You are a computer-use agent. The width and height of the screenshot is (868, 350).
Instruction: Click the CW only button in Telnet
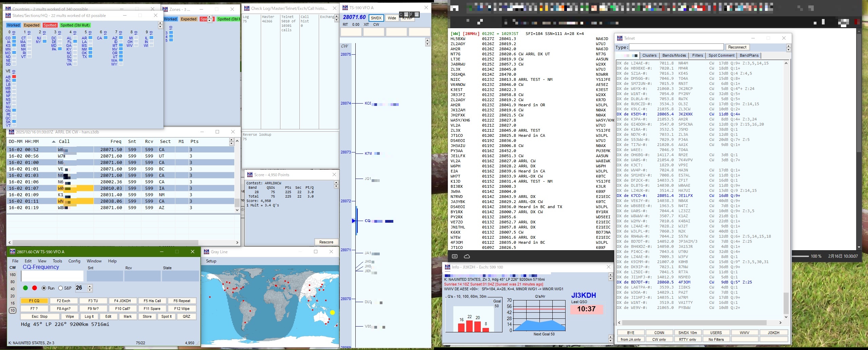[x=659, y=339]
